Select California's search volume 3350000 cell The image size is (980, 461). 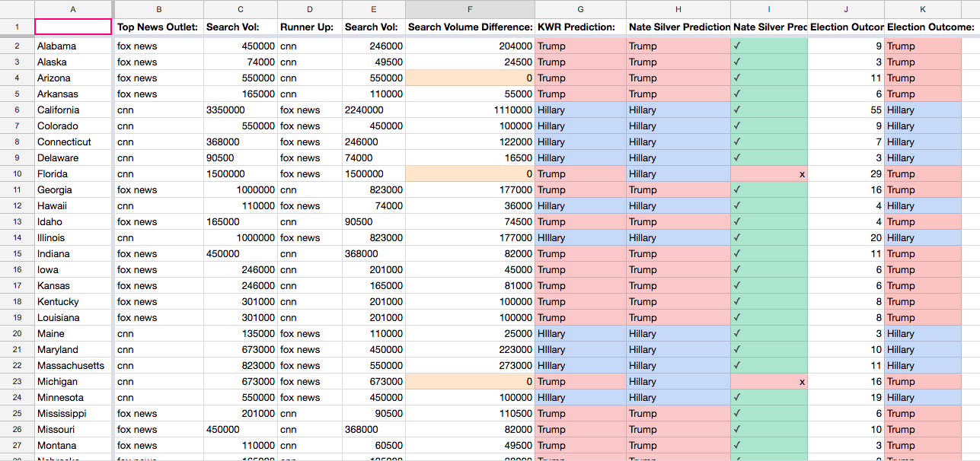(x=240, y=110)
